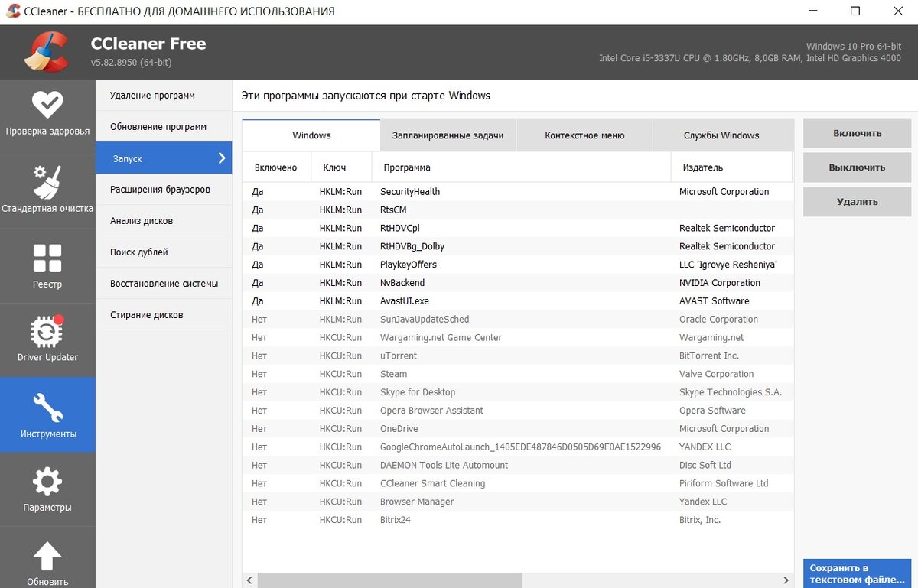Viewport: 918px width, 588px height.
Task: Click the Update arrow icon
Action: [x=47, y=556]
